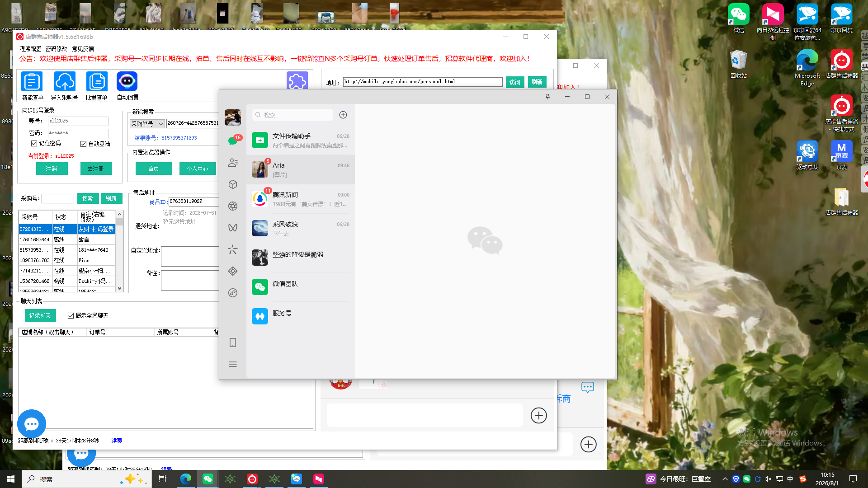Open the 密码修改 menu
The width and height of the screenshot is (868, 488).
pos(56,49)
